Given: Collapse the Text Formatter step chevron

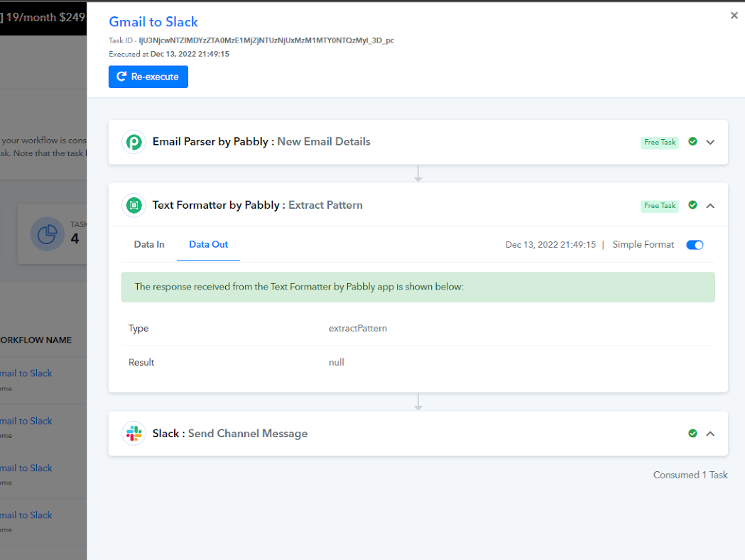Looking at the screenshot, I should 710,206.
